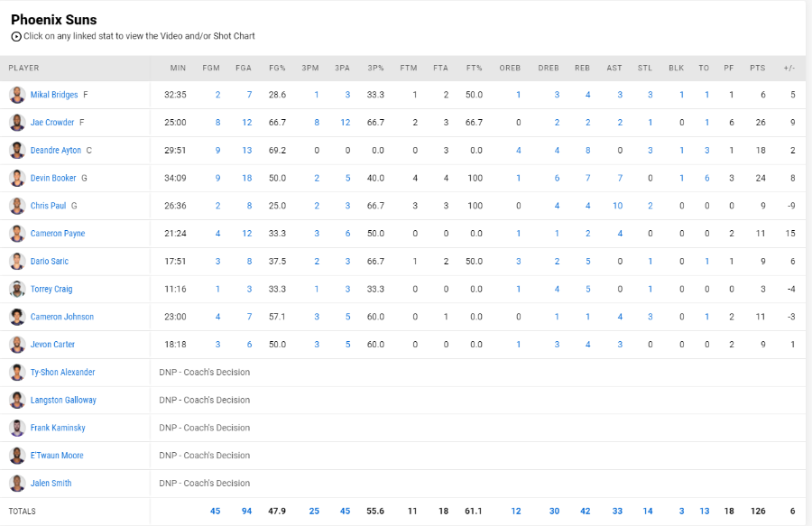
Task: Open Devin Booker player profile link
Action: click(53, 178)
